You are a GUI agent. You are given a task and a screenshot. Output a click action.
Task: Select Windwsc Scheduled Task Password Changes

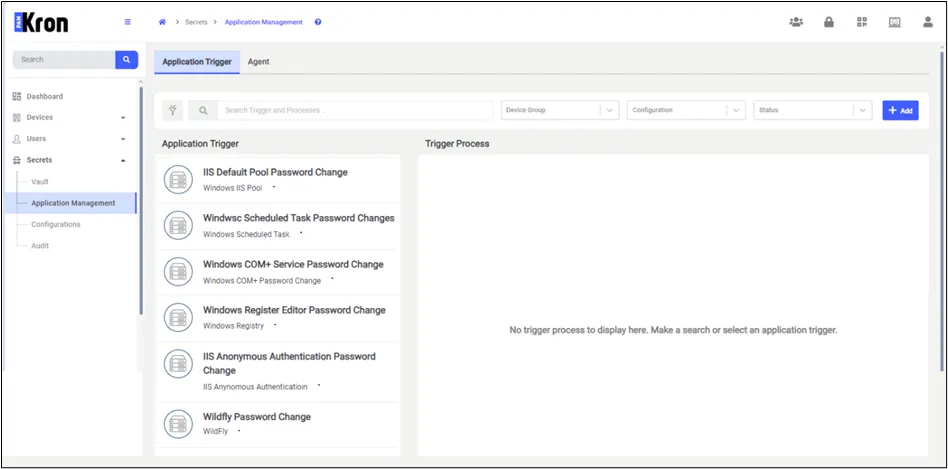coord(299,218)
